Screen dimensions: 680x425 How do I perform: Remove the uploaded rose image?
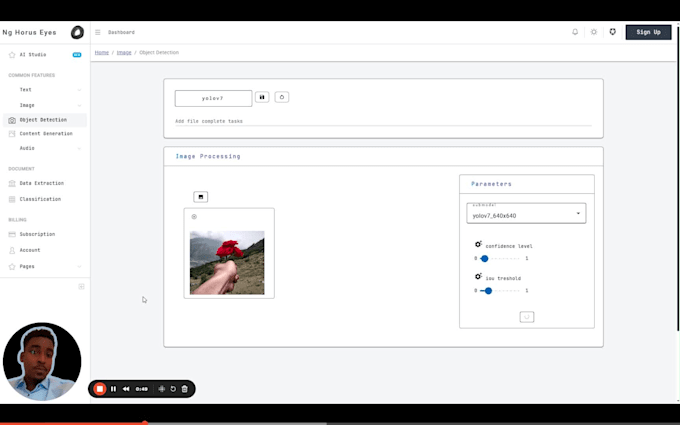(194, 216)
